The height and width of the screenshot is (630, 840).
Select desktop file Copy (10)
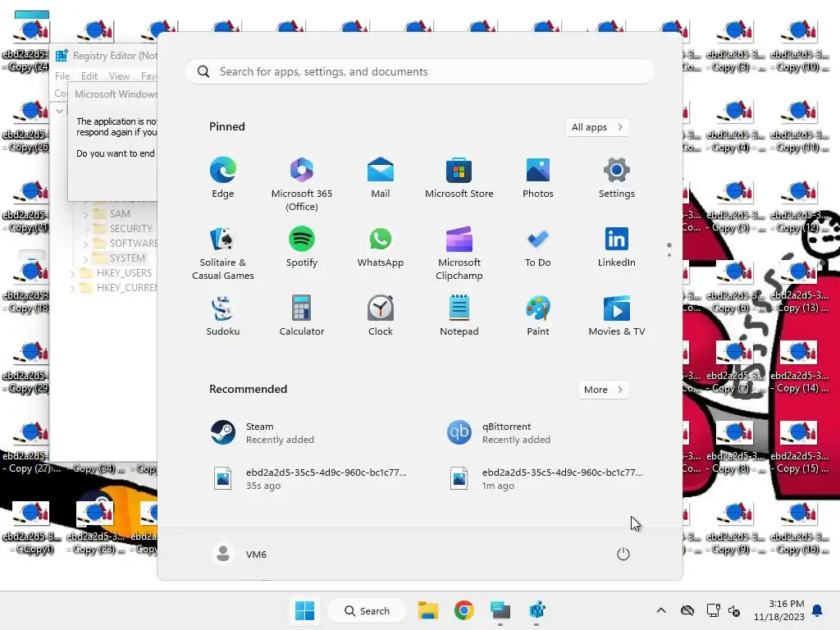(799, 46)
